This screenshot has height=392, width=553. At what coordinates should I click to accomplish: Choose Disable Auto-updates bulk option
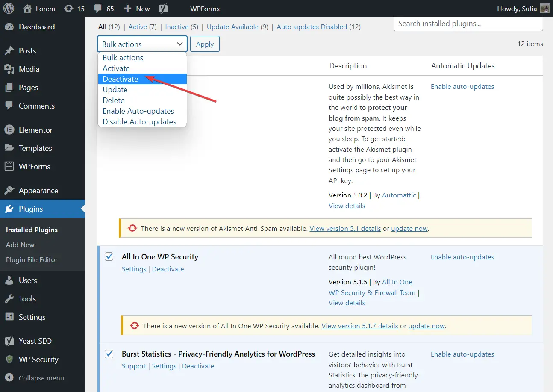pyautogui.click(x=143, y=121)
